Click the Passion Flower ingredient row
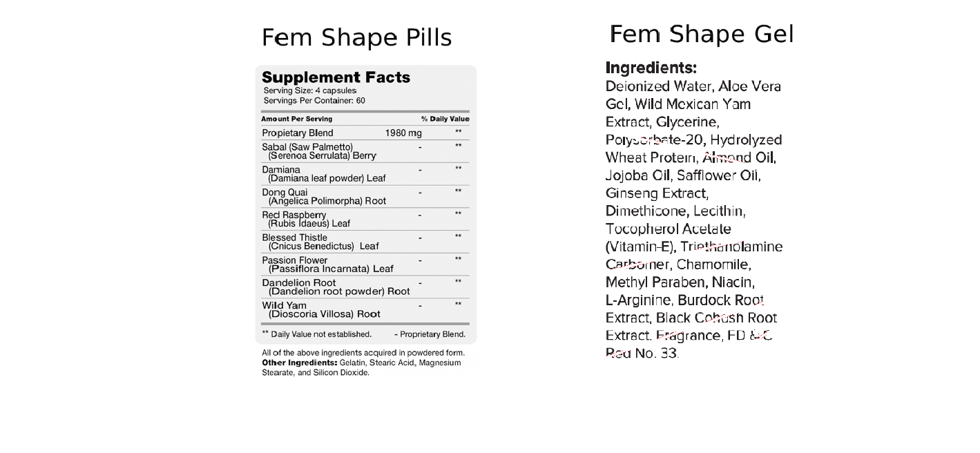This screenshot has height=453, width=980. [365, 264]
